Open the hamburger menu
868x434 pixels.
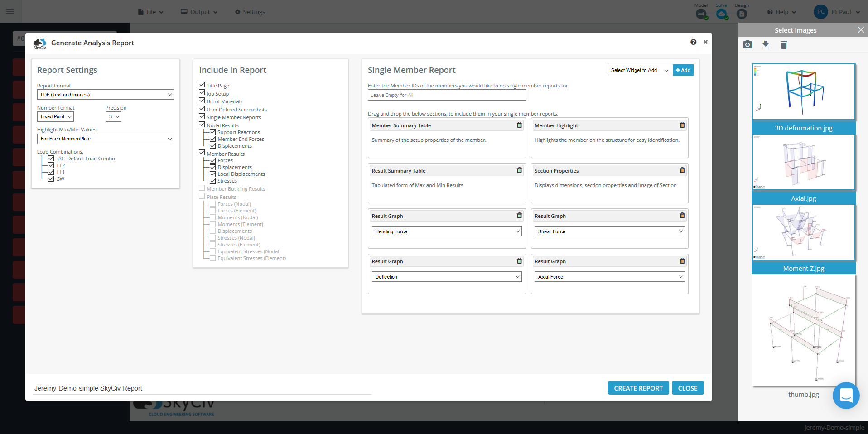click(x=10, y=11)
